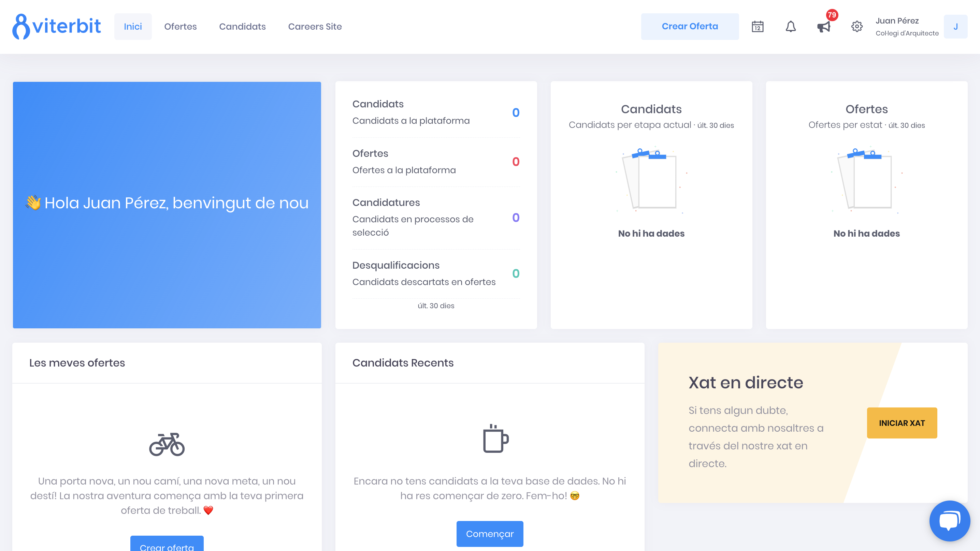Image resolution: width=980 pixels, height=551 pixels.
Task: Open the calendar icon in header
Action: point(758,27)
